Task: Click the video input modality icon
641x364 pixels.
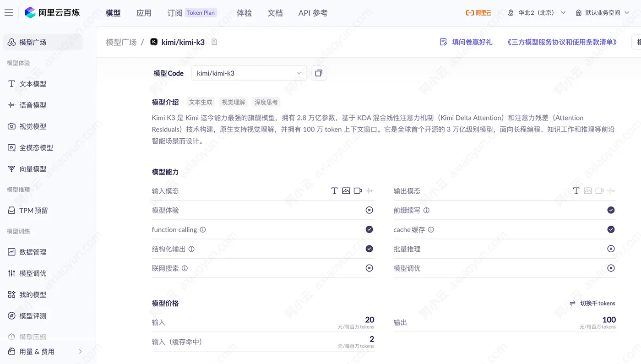Action: pos(358,191)
